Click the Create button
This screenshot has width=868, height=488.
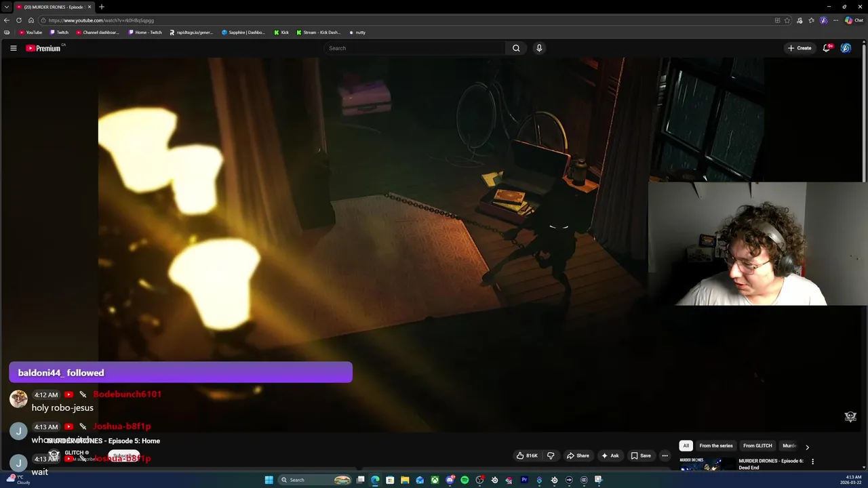800,48
